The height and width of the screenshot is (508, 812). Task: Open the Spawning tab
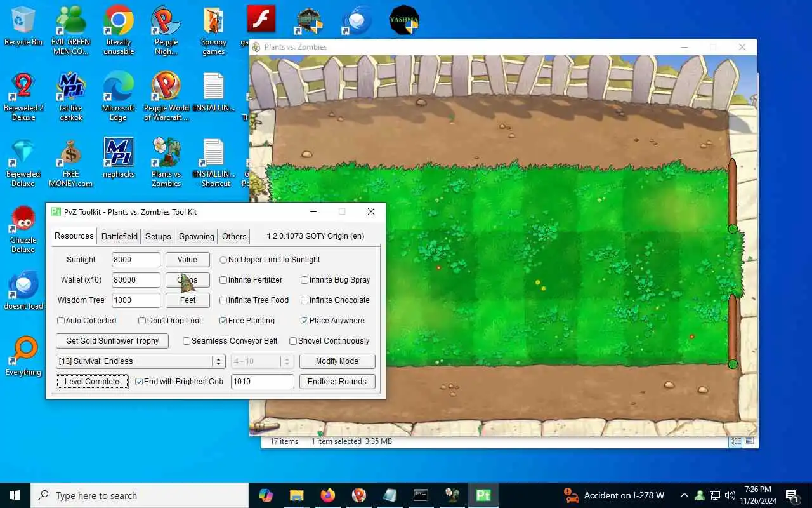pos(197,236)
